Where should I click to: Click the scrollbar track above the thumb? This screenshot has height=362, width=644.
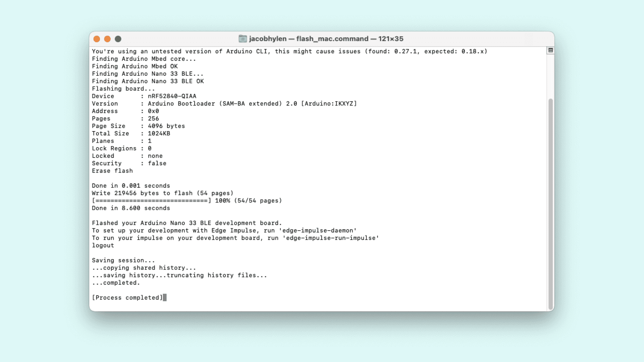click(550, 75)
